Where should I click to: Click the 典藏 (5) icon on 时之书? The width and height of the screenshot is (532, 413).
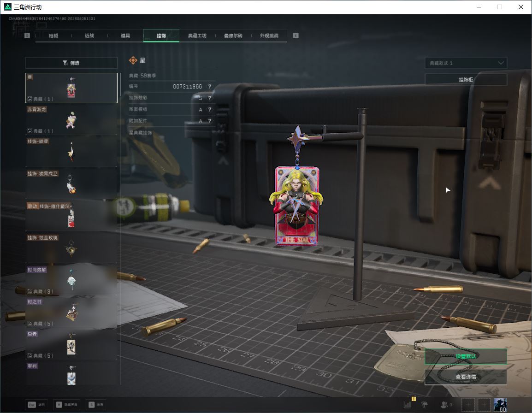tap(30, 324)
